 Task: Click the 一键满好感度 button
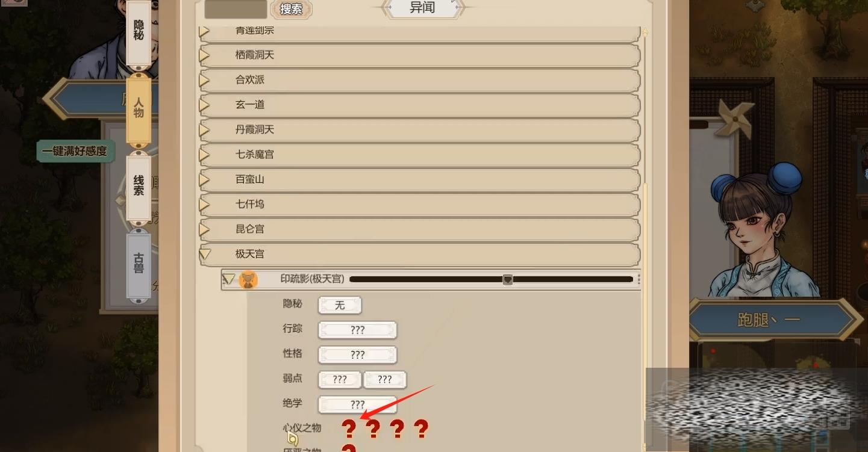(75, 152)
